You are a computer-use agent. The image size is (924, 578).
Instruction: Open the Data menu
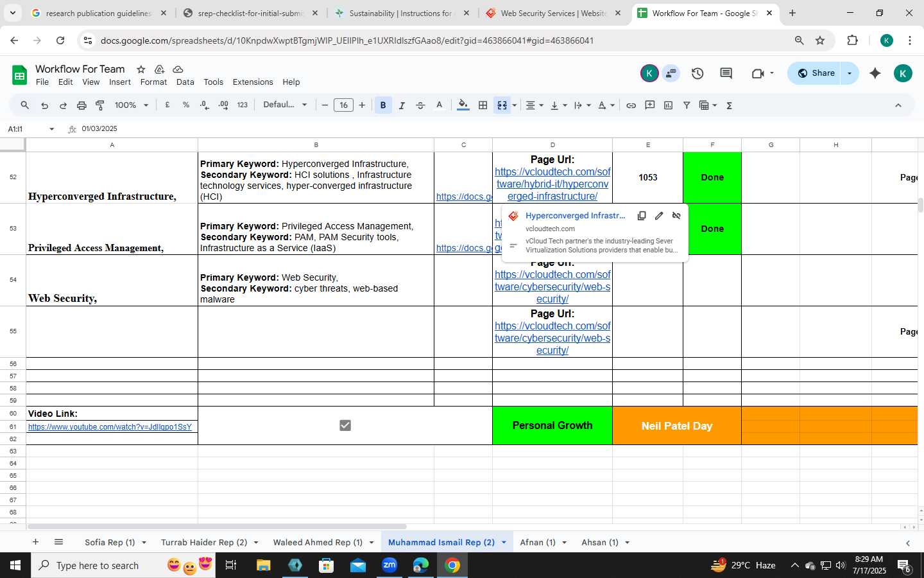tap(185, 82)
